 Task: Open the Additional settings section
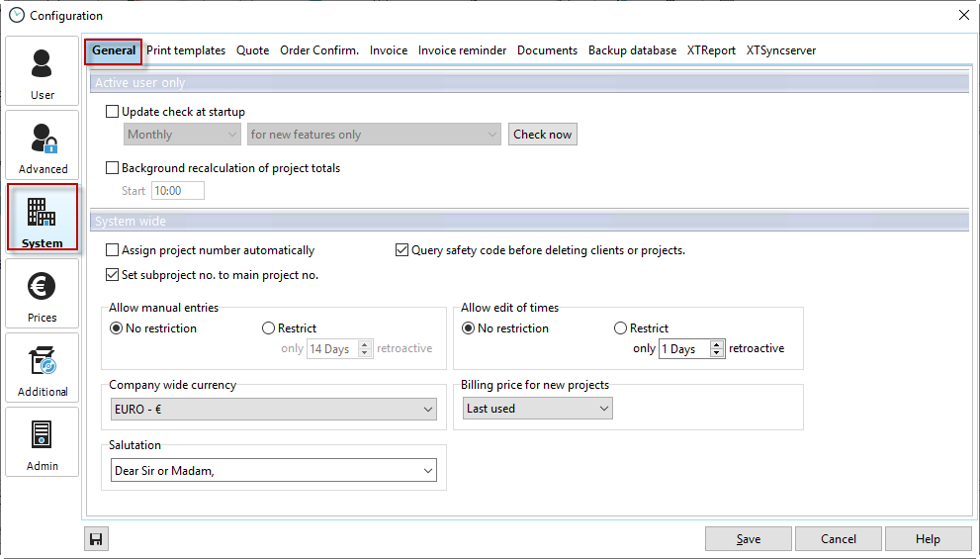point(43,368)
